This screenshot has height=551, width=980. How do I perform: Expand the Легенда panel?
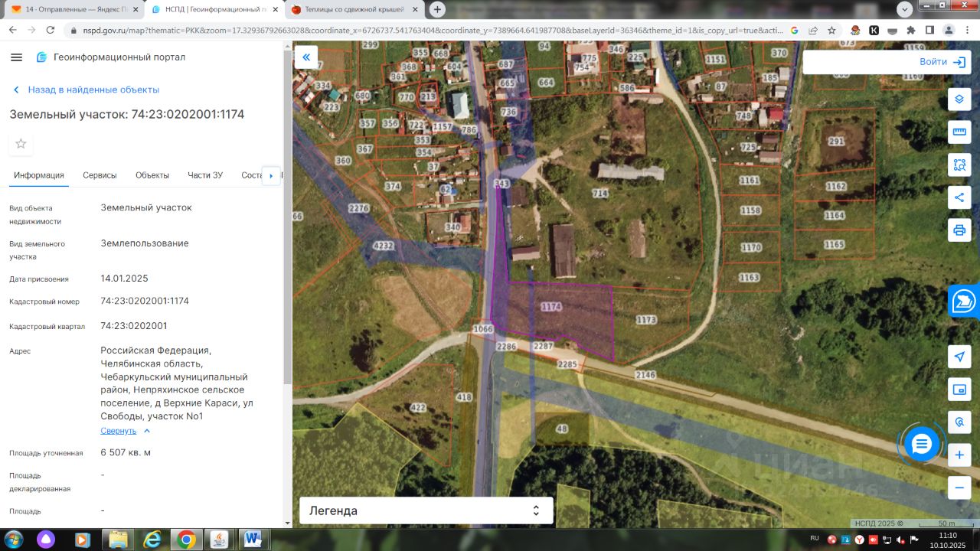pos(426,510)
